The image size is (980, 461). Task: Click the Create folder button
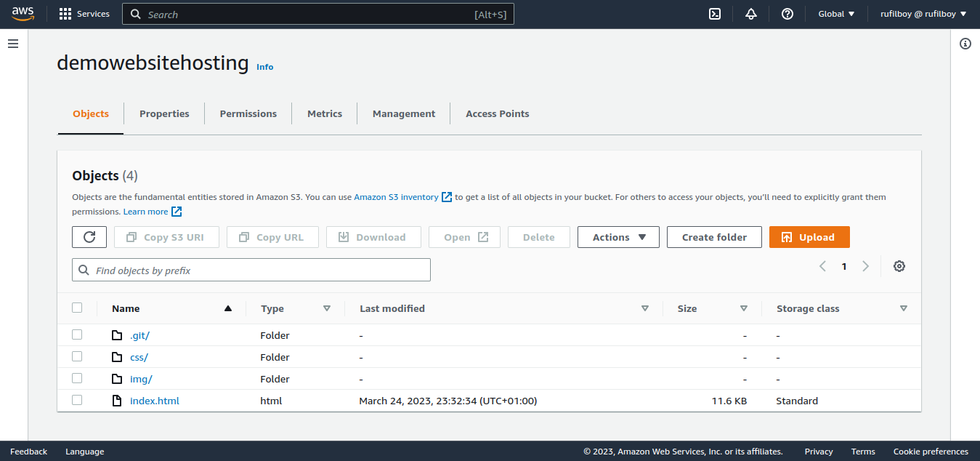[714, 237]
